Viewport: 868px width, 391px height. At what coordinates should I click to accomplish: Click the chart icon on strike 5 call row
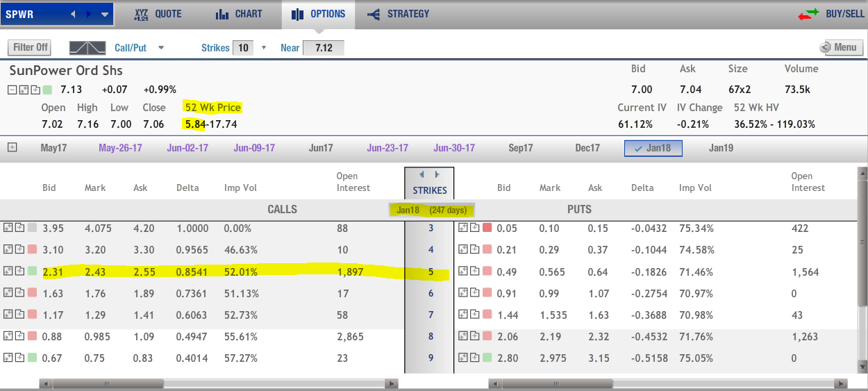(8, 272)
